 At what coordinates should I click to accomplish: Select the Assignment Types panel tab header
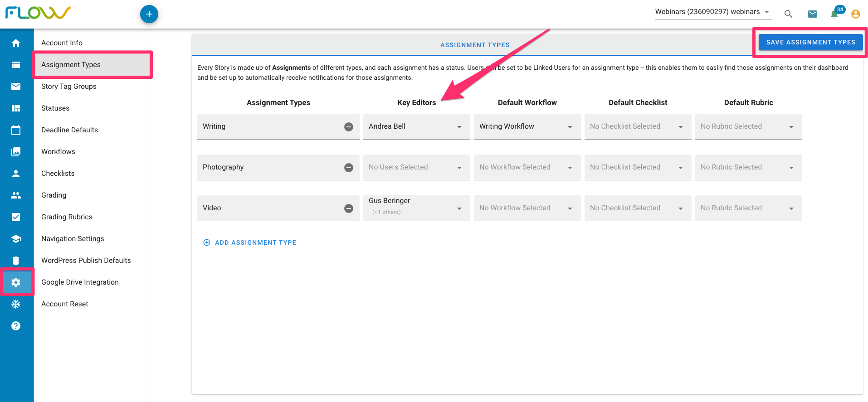pos(475,45)
